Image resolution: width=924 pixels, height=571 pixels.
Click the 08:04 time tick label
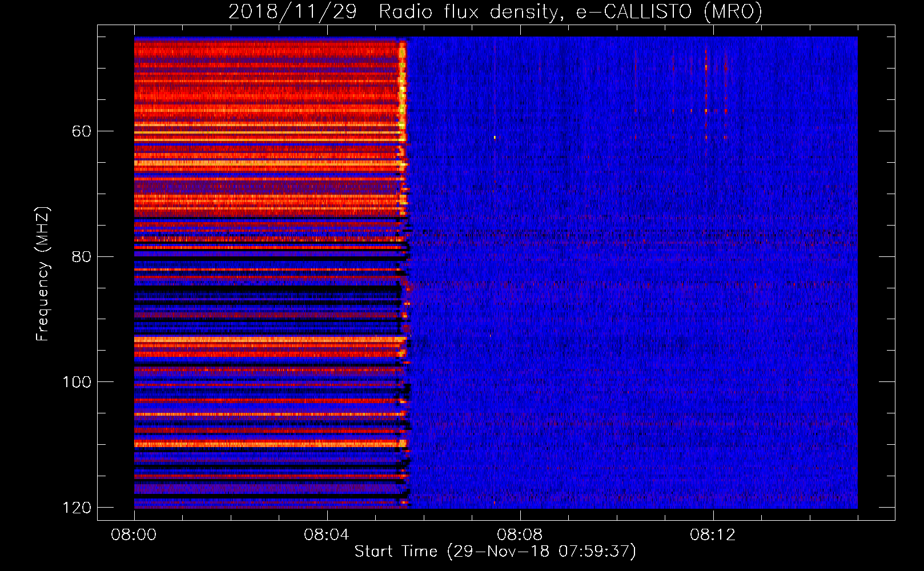(327, 535)
